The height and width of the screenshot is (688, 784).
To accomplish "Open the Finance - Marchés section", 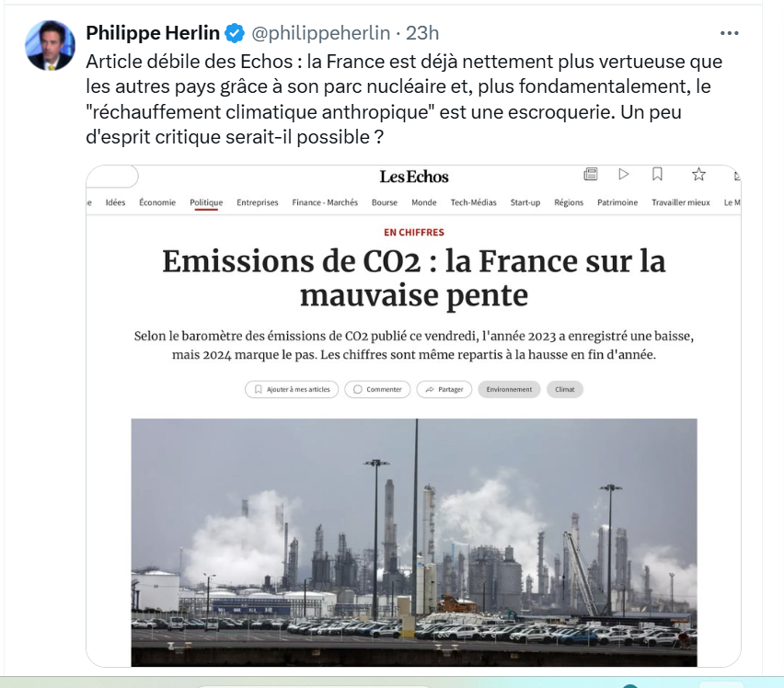I will point(325,202).
